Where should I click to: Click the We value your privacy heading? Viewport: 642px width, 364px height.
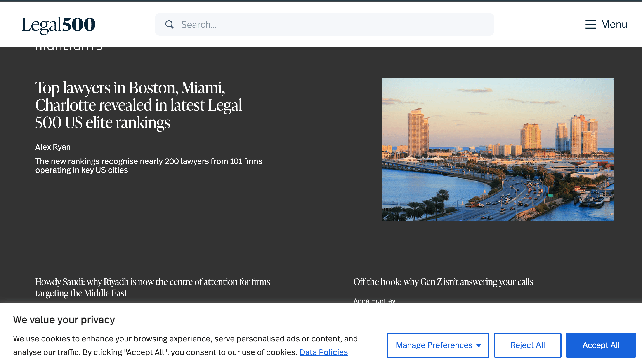point(64,320)
